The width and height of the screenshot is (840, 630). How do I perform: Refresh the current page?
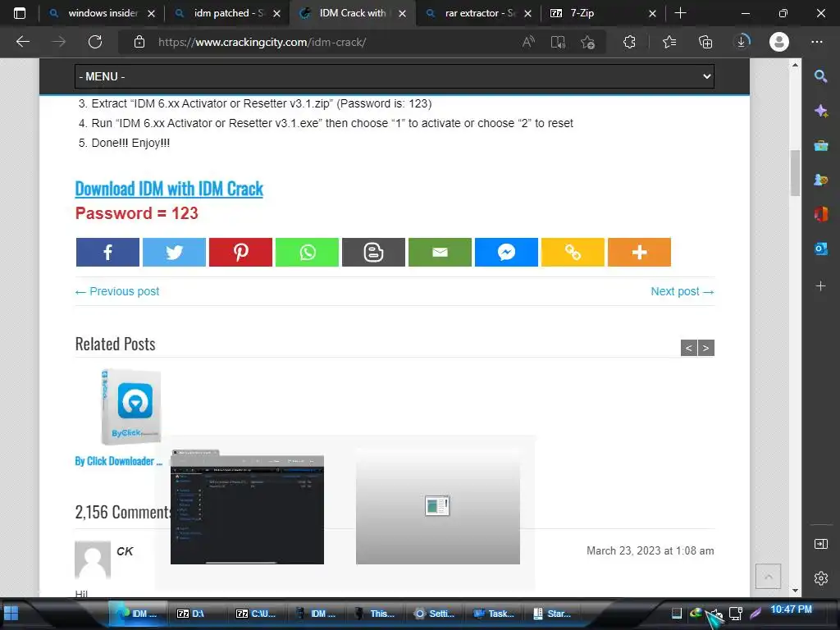[95, 42]
